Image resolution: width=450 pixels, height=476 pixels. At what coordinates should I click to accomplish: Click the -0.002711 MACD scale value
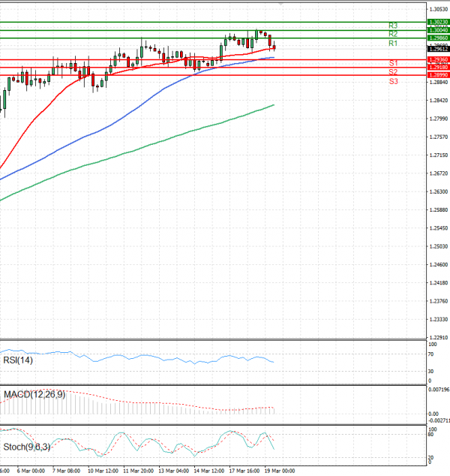point(439,420)
